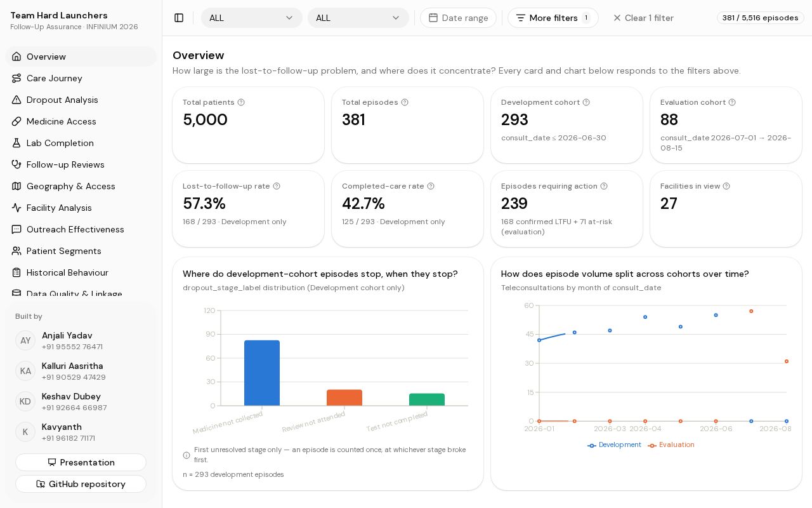This screenshot has width=812, height=508.
Task: Click the orange Review not attended bar
Action: pos(344,398)
